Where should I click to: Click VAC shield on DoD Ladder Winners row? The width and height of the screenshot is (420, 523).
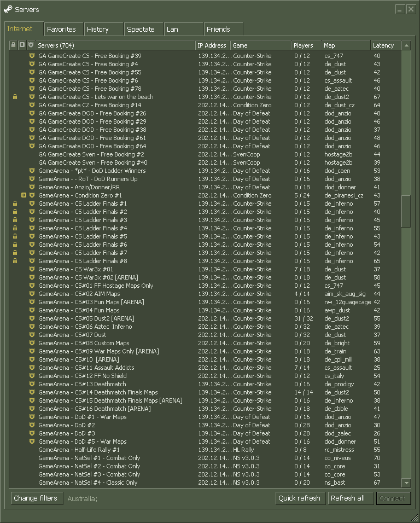[32, 171]
